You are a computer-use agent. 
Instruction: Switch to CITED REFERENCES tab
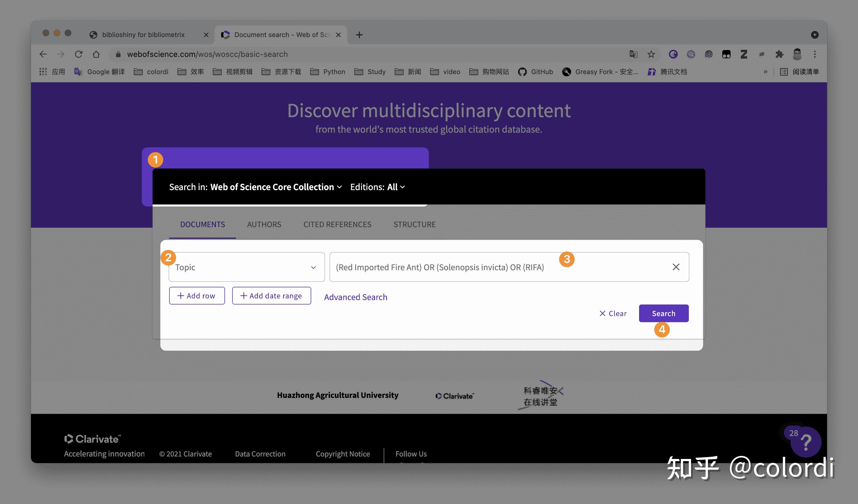337,224
